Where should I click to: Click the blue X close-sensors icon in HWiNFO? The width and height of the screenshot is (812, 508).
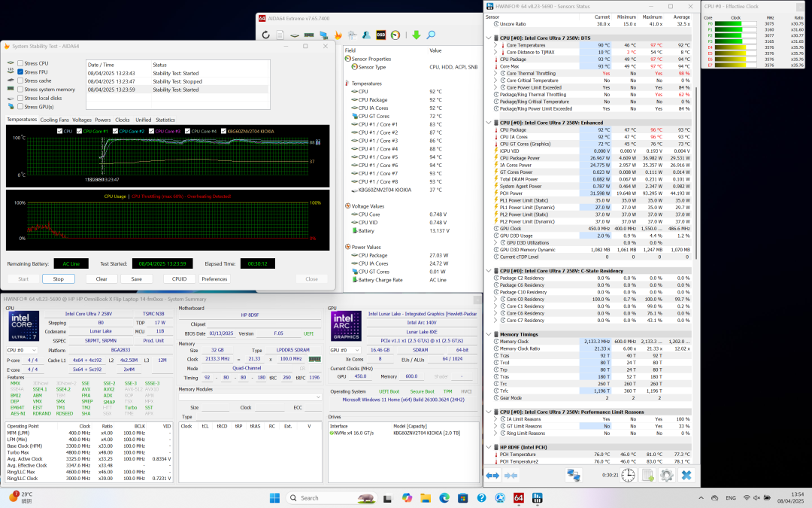click(686, 475)
